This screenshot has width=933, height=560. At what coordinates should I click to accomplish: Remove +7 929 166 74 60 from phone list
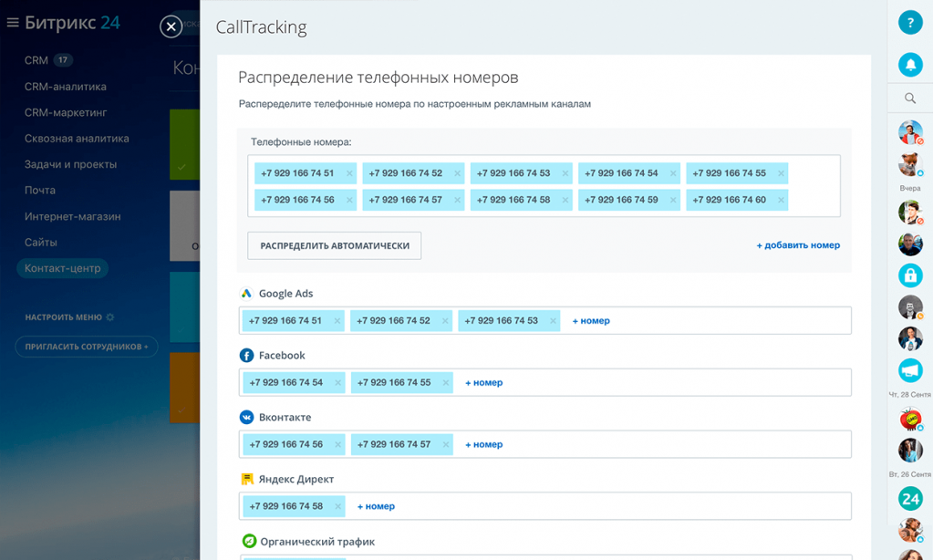click(781, 200)
